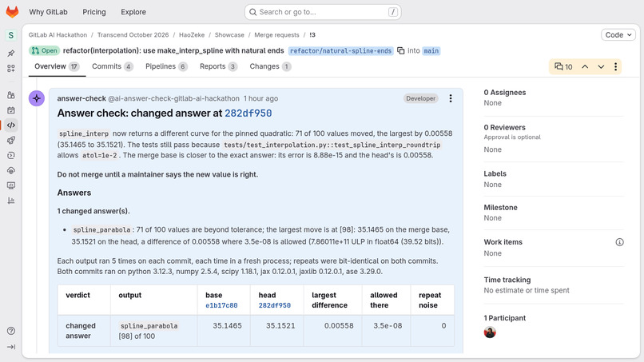Collapse the sidebar with the arrow icon
644x362 pixels.
coord(11,347)
